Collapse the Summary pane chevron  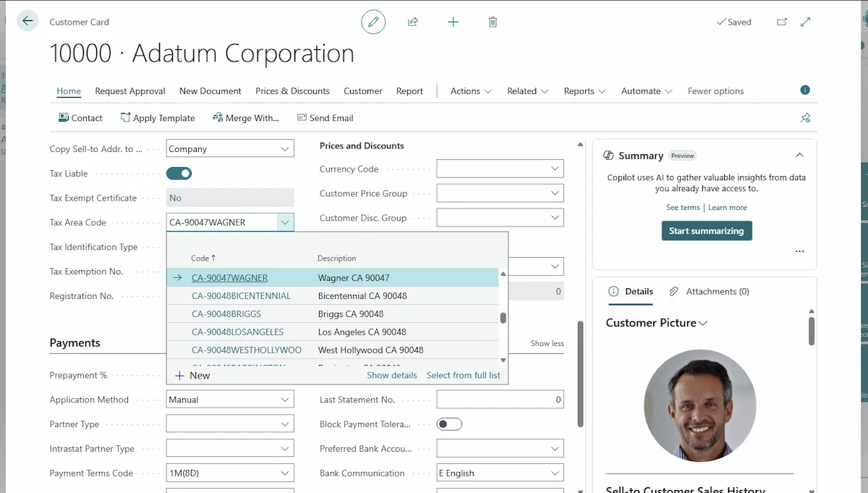[799, 155]
